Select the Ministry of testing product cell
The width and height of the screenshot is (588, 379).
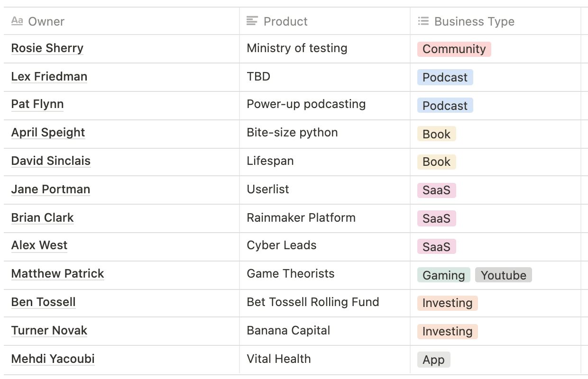[325, 49]
